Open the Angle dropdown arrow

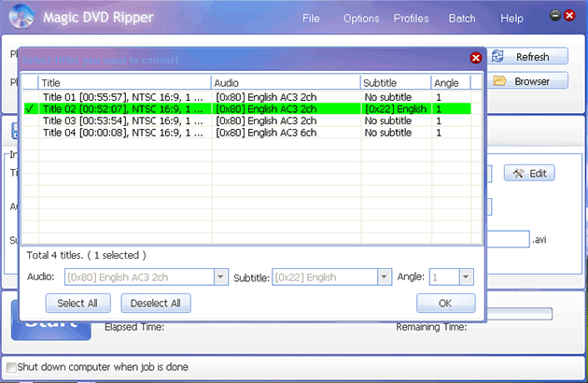pos(466,277)
